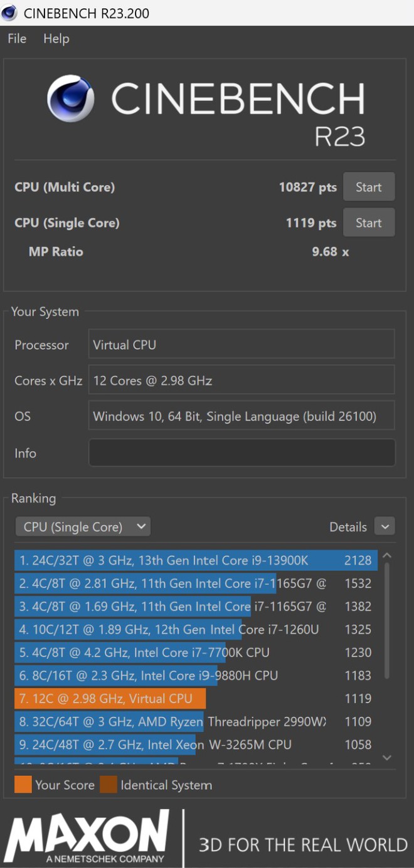Screen dimensions: 414x868
Task: Click the Cinebench sphere logo
Action: [x=71, y=100]
